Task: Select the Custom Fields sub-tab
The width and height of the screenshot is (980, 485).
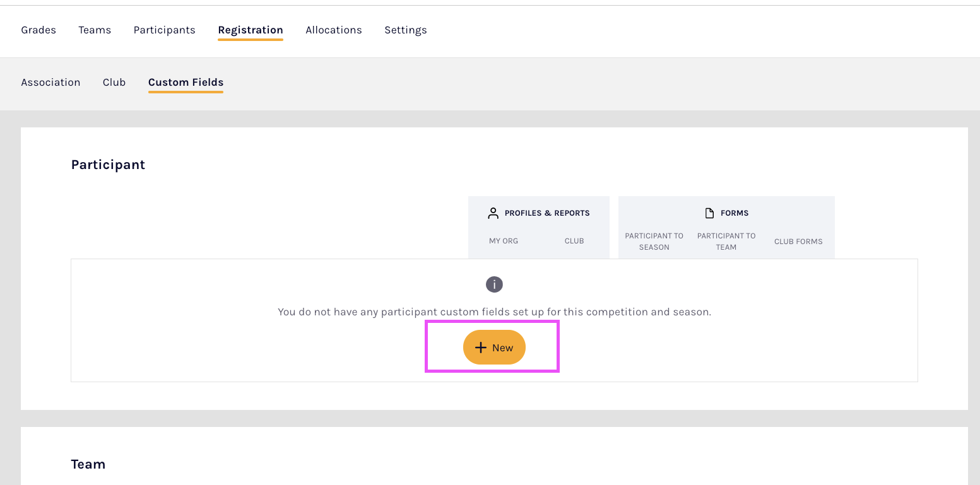Action: click(186, 83)
